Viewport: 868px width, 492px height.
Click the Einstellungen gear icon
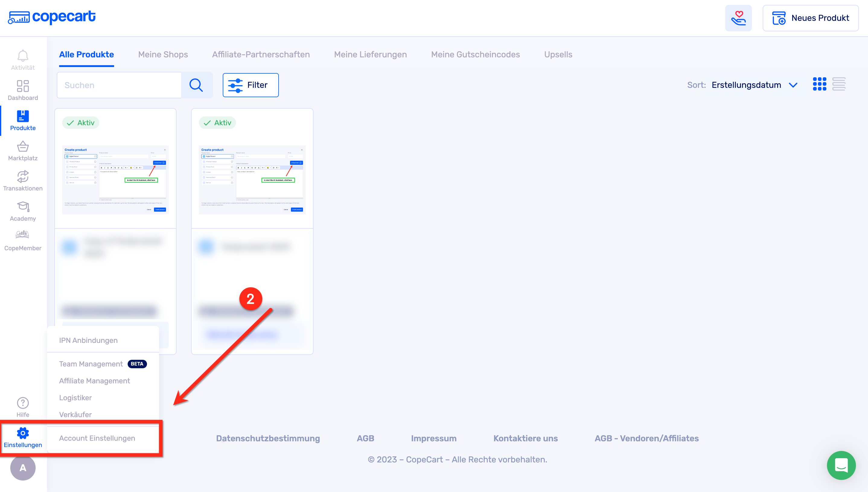click(23, 433)
